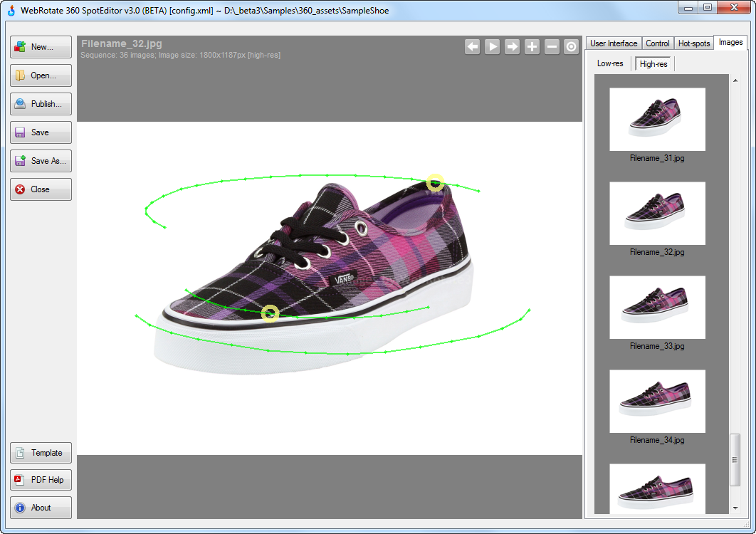Select the Filename_34.jpg thumbnail

tap(657, 402)
